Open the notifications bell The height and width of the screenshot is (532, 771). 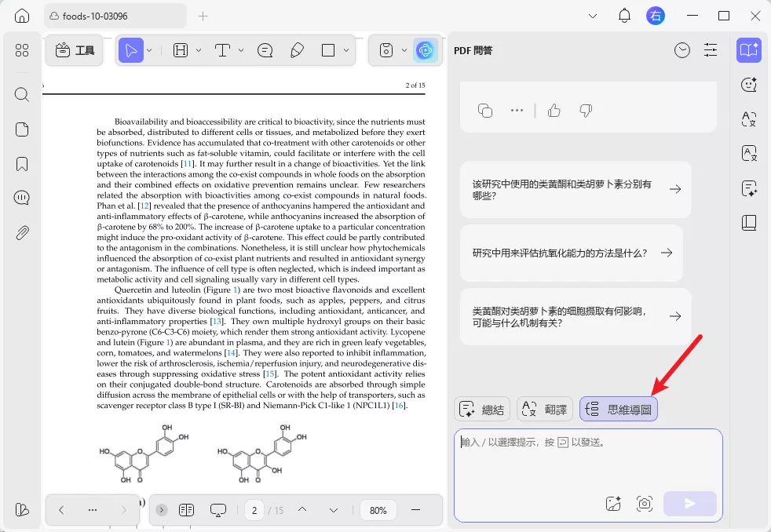coord(624,16)
